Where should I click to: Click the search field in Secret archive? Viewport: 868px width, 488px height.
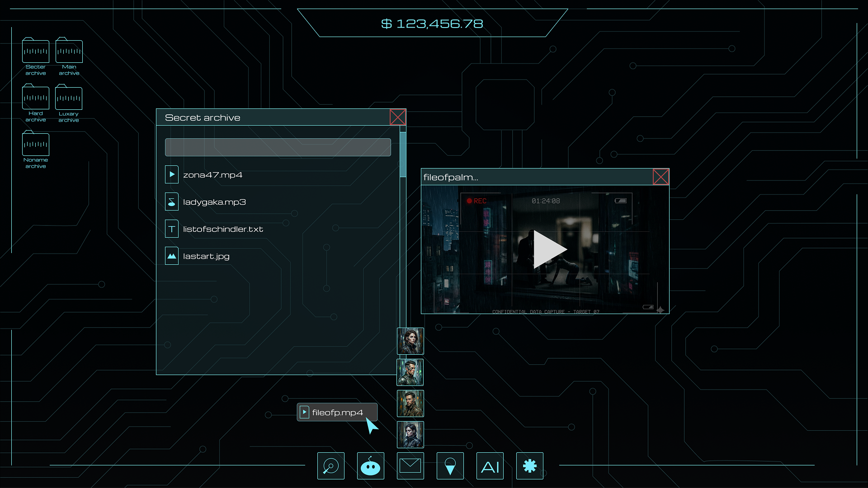[278, 147]
